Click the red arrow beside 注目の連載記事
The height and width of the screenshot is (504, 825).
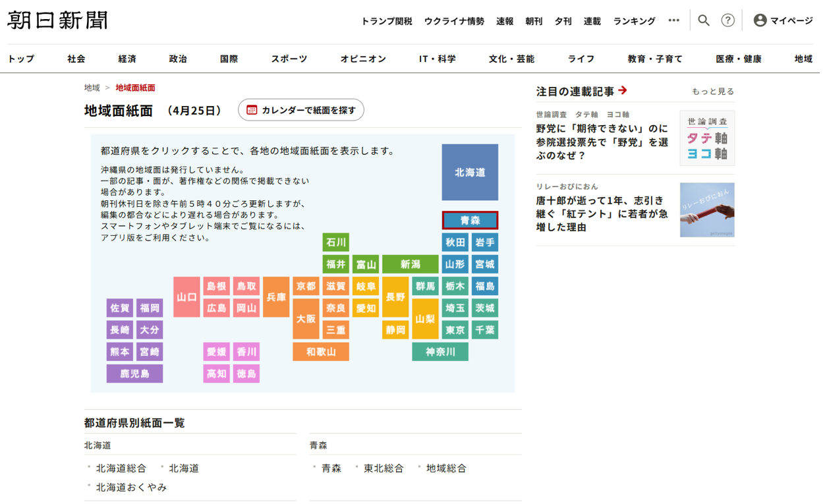coord(627,91)
